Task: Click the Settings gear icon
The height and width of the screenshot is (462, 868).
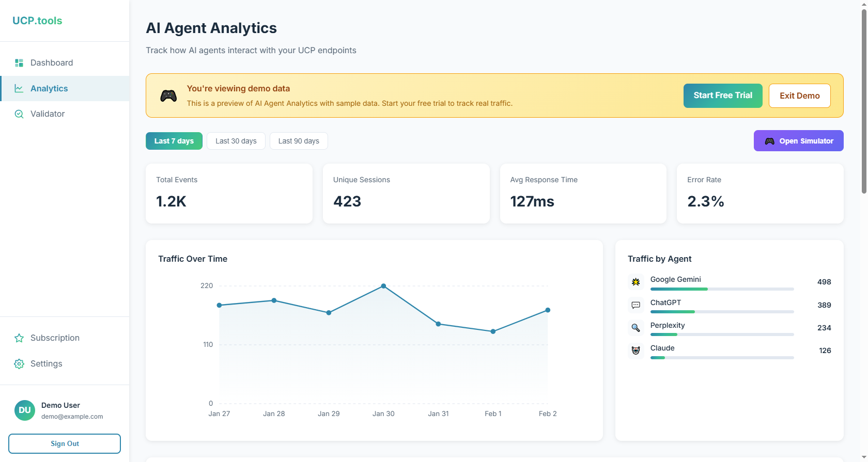Action: (19, 364)
